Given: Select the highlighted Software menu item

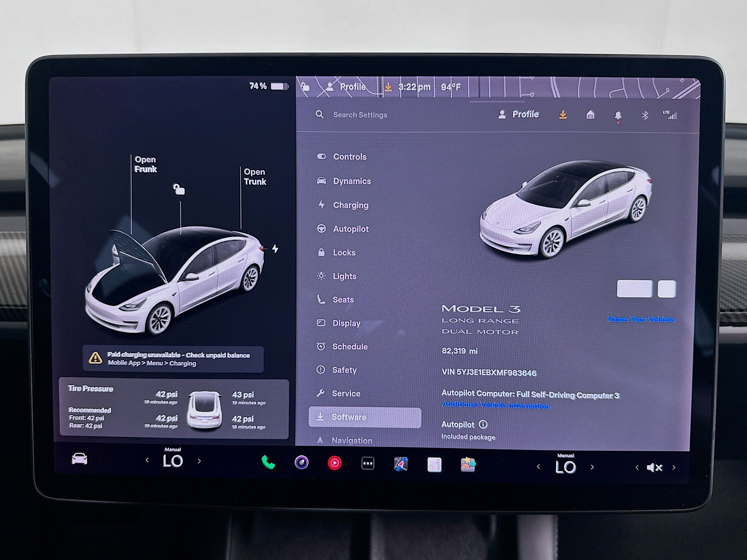Looking at the screenshot, I should 365,417.
